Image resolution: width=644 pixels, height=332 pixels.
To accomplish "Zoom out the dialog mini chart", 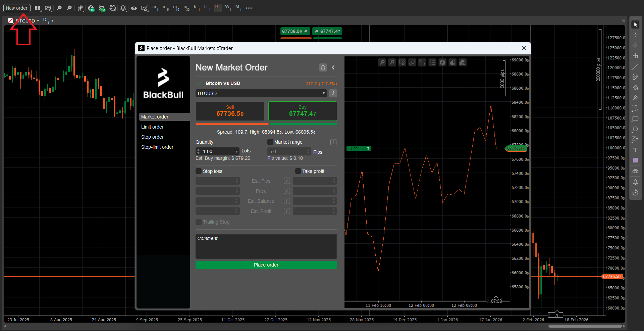I will pyautogui.click(x=382, y=62).
